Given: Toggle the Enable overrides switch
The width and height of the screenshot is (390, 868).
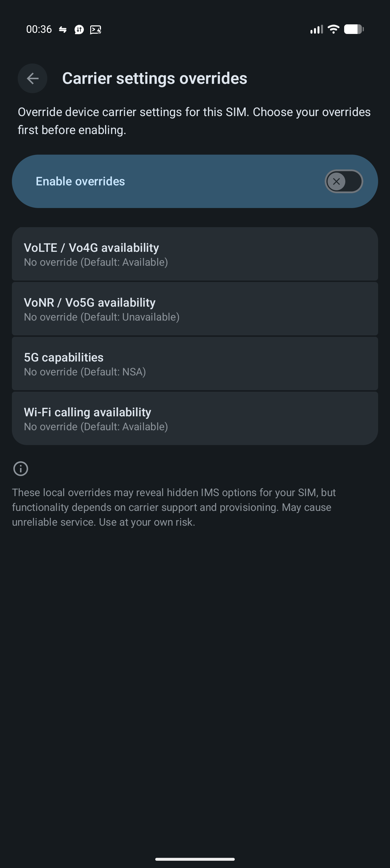Looking at the screenshot, I should point(344,182).
